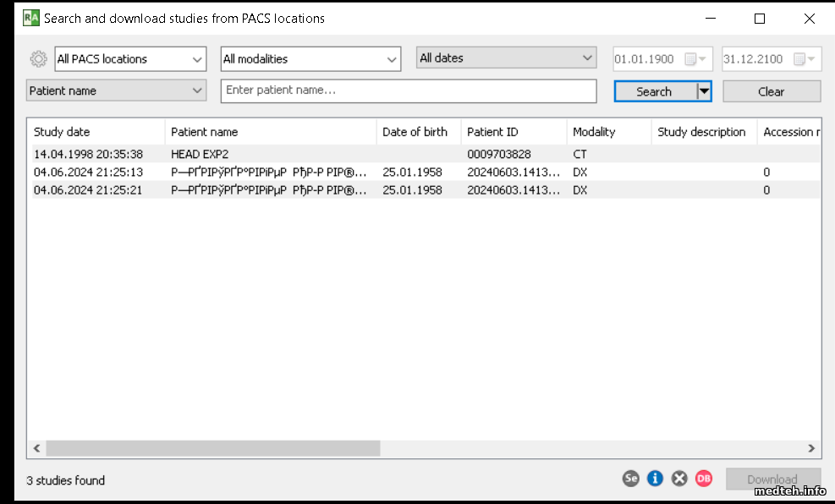Sort by Modality column header

[x=607, y=132]
